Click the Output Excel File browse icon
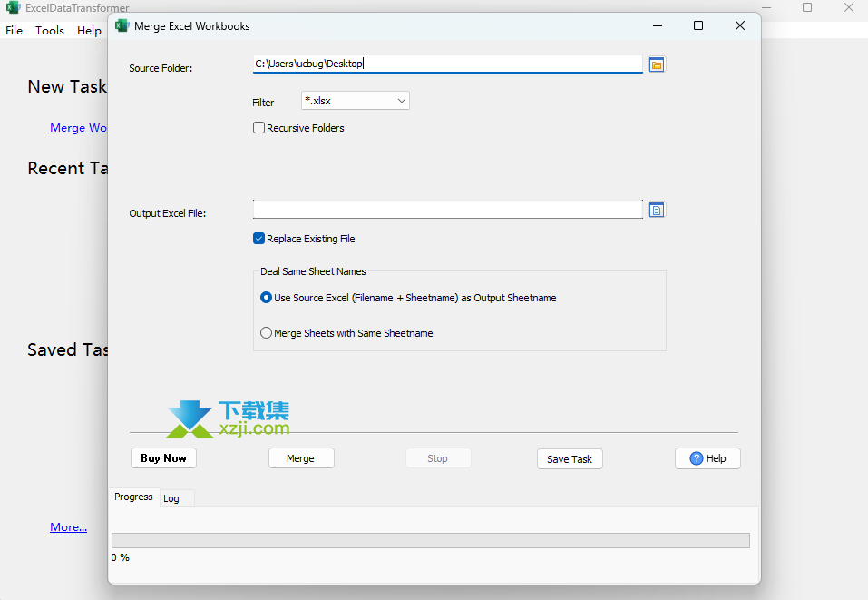This screenshot has height=600, width=868. pyautogui.click(x=657, y=211)
